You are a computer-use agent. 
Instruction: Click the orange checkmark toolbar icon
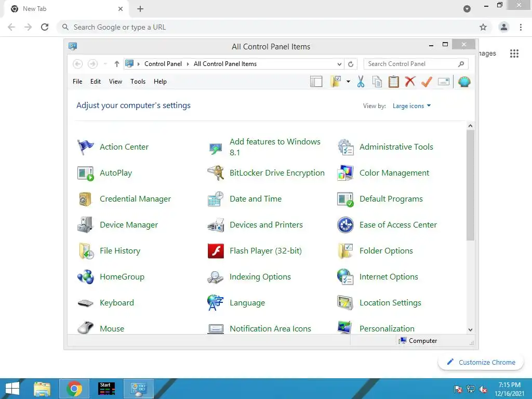coord(427,82)
